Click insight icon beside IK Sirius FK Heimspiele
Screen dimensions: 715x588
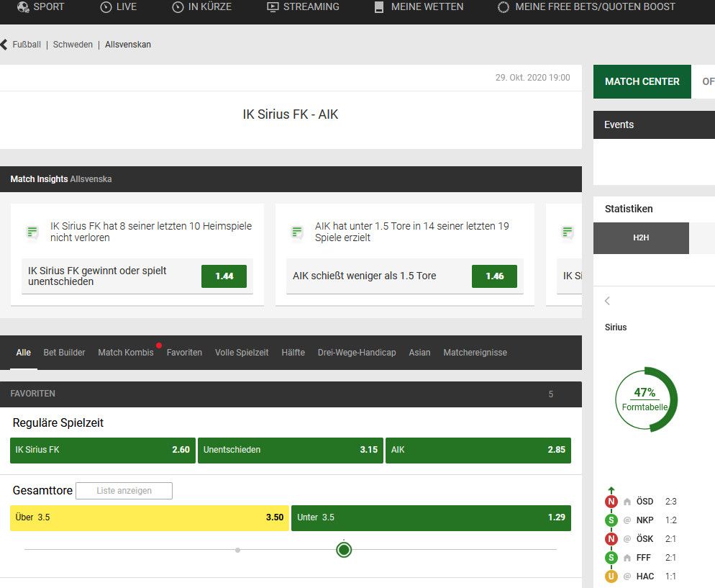32,232
